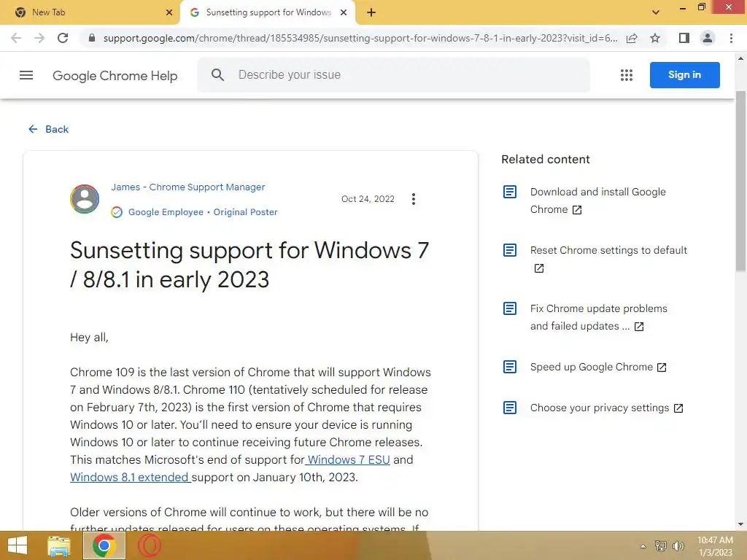The image size is (747, 560).
Task: Open the Chrome side panel icon
Action: [x=684, y=38]
